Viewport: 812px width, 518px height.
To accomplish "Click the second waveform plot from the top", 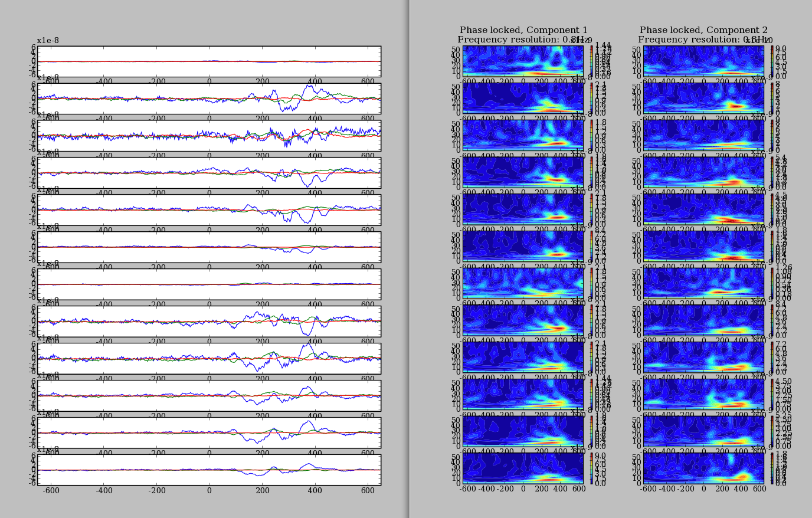I will [209, 99].
